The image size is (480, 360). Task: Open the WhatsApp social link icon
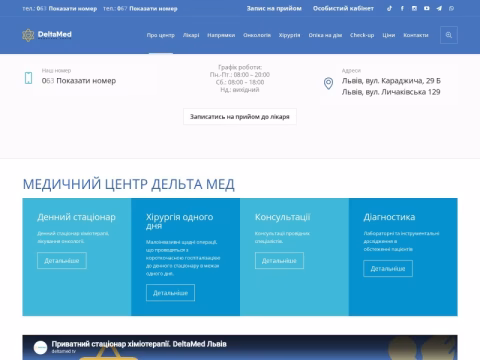click(451, 8)
